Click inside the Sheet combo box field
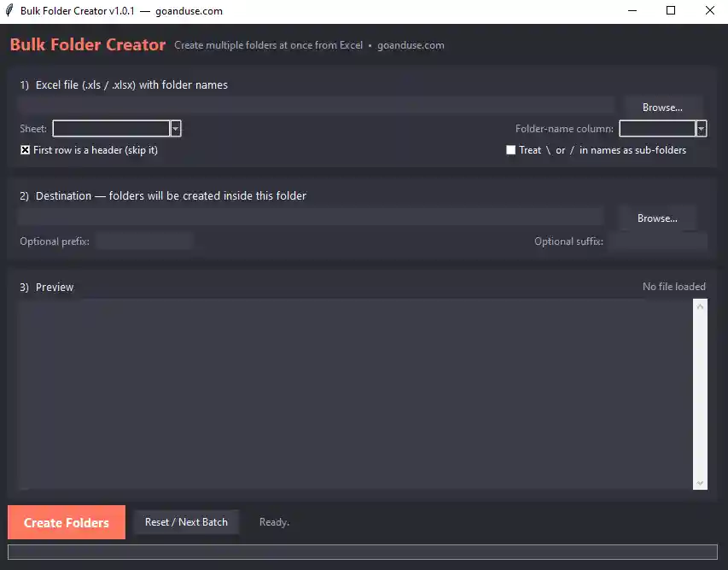This screenshot has height=570, width=728. pos(112,129)
